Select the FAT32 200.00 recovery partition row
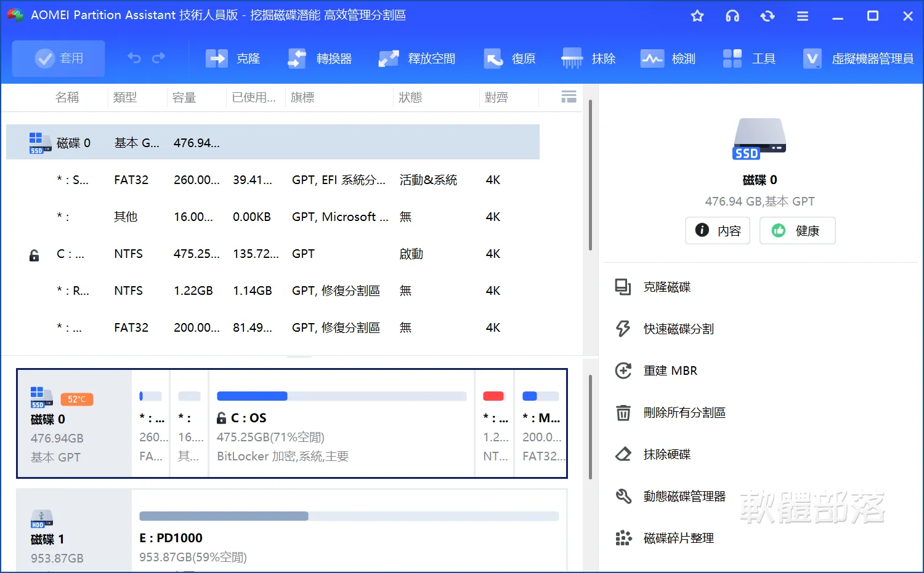The image size is (924, 573). (273, 327)
